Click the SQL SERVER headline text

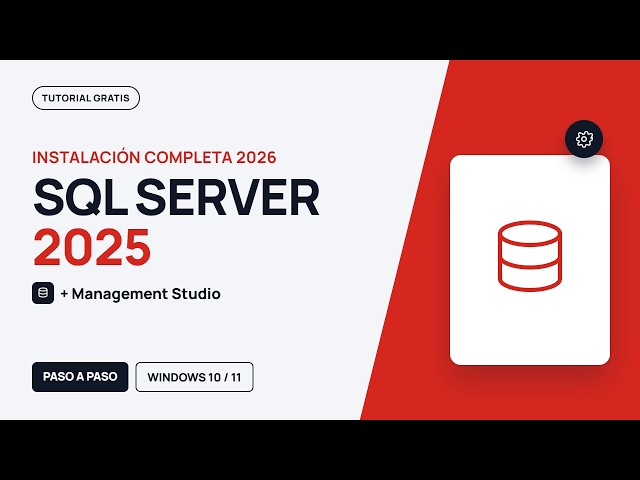176,198
